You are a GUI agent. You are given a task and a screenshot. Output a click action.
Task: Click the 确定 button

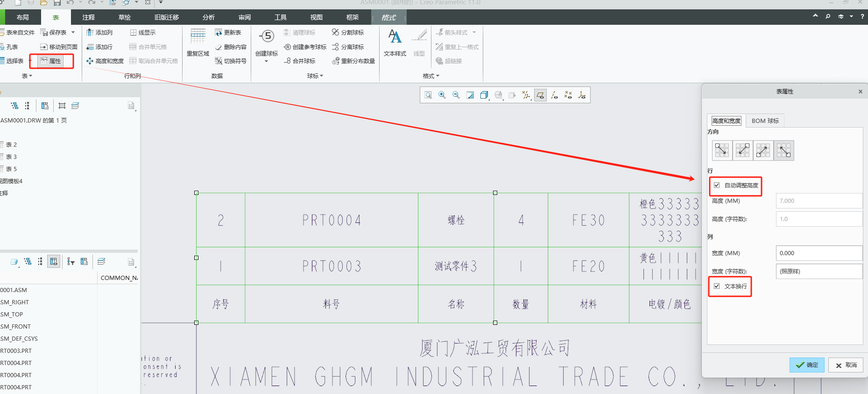[x=806, y=365]
